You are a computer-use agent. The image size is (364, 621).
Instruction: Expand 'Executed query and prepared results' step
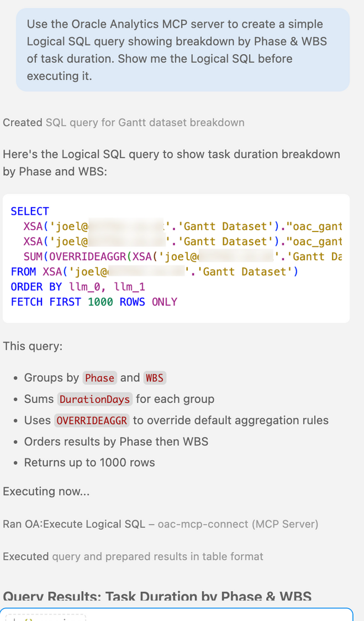coord(133,556)
